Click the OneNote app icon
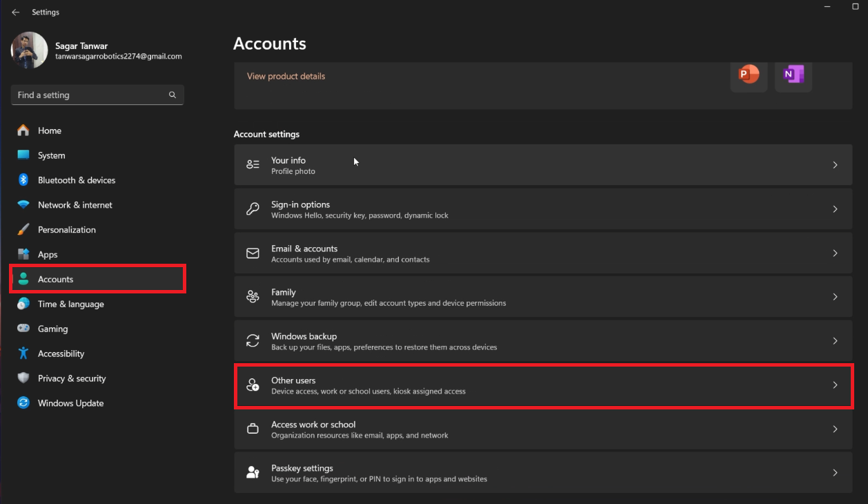Viewport: 868px width, 504px height. 793,77
